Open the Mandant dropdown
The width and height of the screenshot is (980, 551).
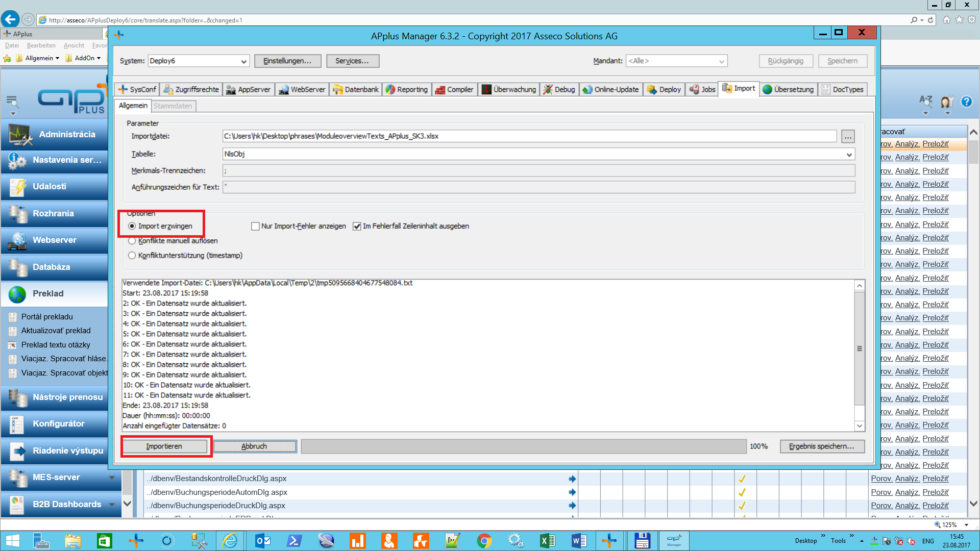(721, 61)
